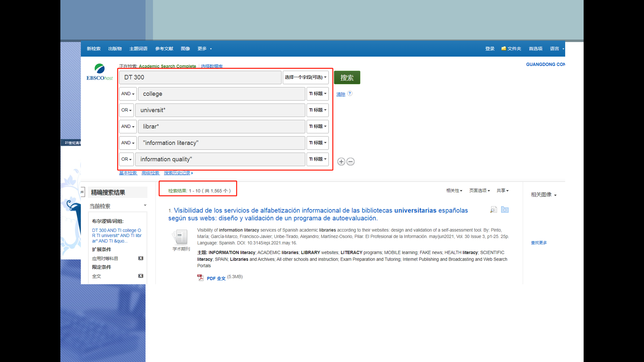Open the Cited References menu item
This screenshot has width=644, height=362.
[x=164, y=49]
